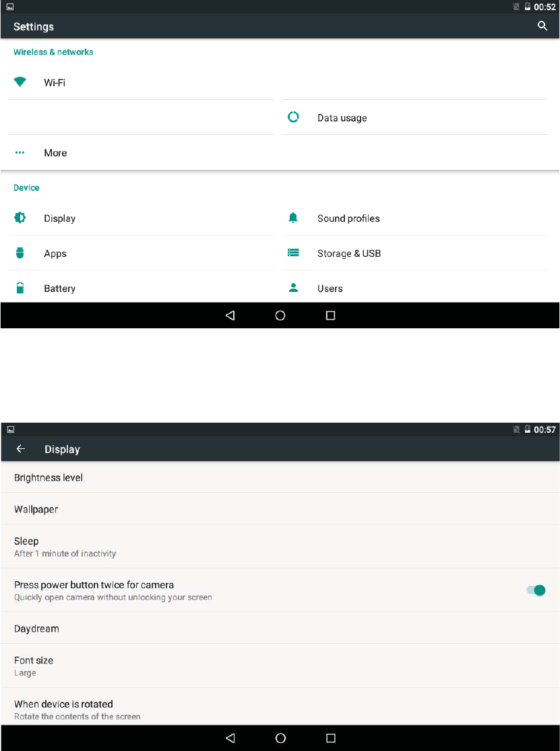Open Users settings
This screenshot has width=560, height=751.
click(x=414, y=287)
